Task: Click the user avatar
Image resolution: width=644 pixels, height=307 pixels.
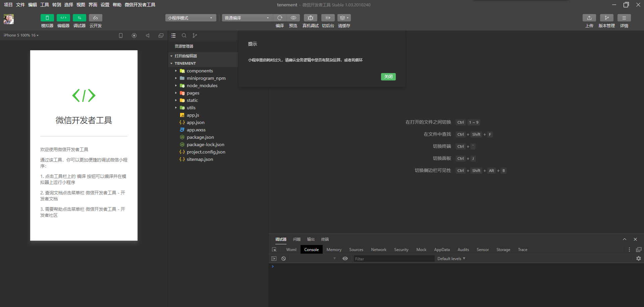Action: point(9,19)
